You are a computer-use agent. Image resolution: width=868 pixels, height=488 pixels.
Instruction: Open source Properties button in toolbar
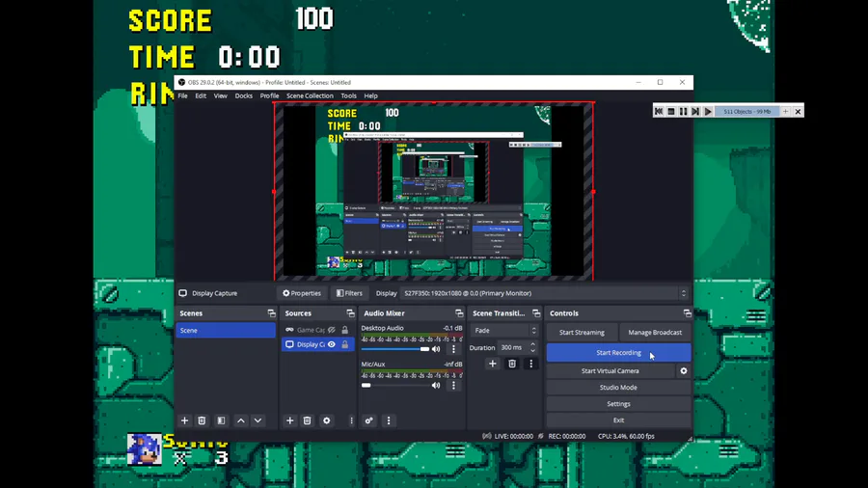302,293
